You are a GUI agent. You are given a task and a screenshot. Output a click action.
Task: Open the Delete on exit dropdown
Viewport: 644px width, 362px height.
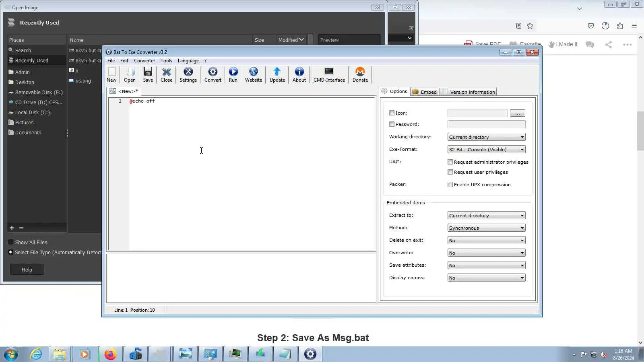point(486,241)
